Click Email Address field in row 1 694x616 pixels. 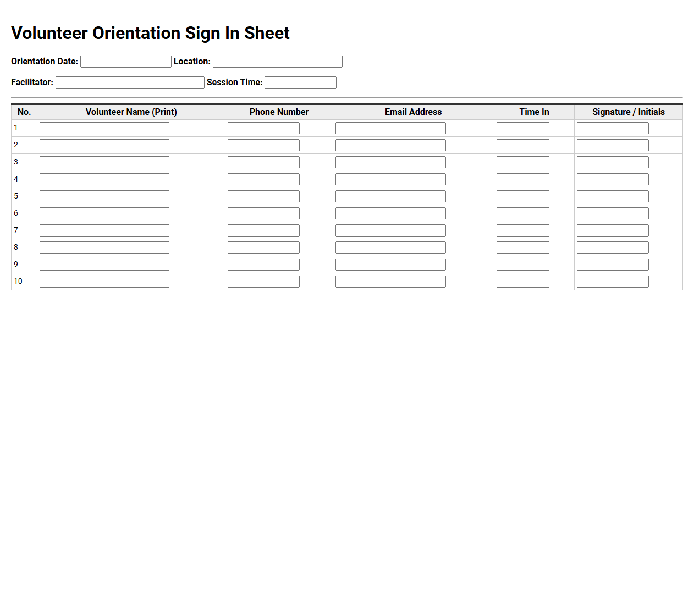[x=390, y=128]
